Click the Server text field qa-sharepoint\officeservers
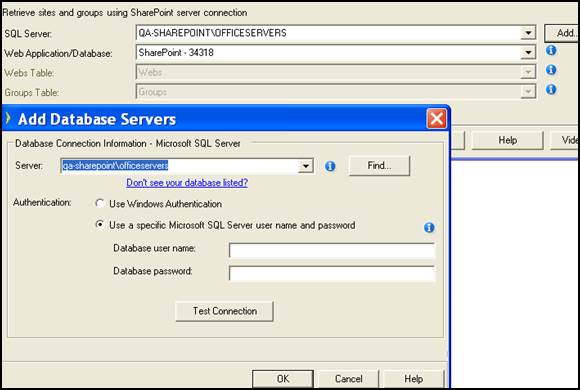This screenshot has height=390, width=580. tap(180, 166)
